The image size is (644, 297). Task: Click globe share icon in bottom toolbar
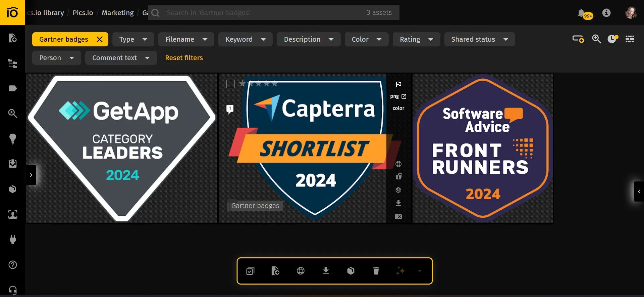tap(301, 271)
